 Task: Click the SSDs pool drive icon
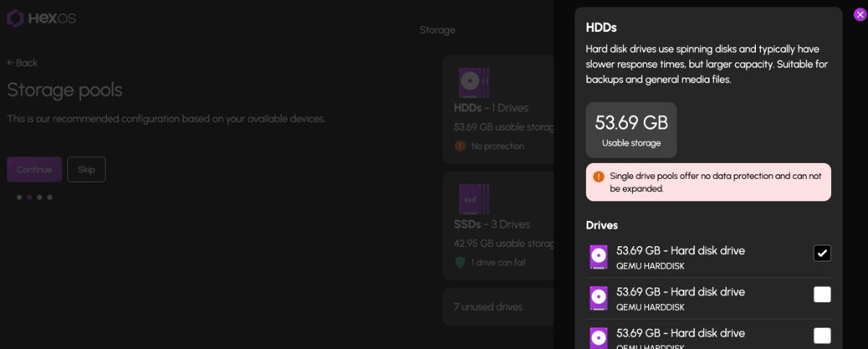click(x=474, y=199)
